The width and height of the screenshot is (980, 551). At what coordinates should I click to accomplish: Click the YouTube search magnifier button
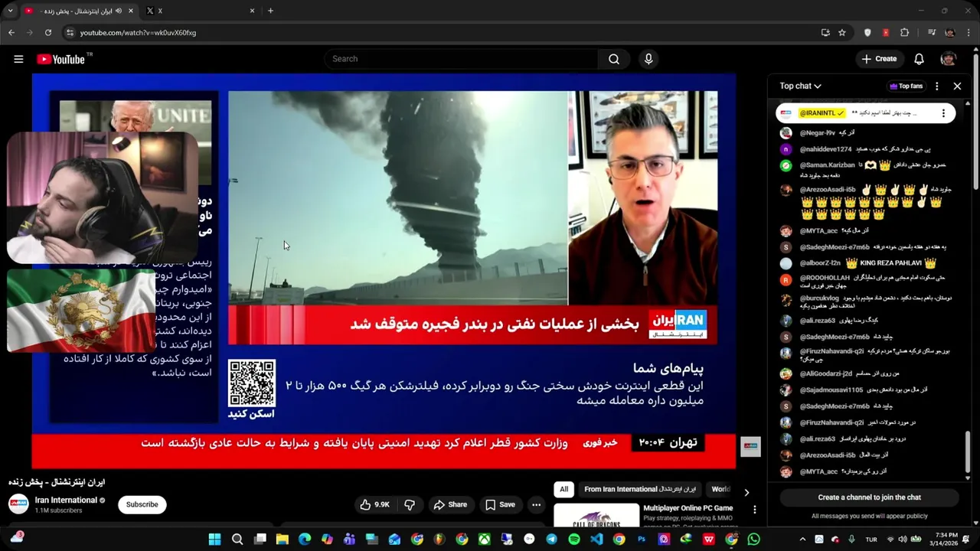614,59
